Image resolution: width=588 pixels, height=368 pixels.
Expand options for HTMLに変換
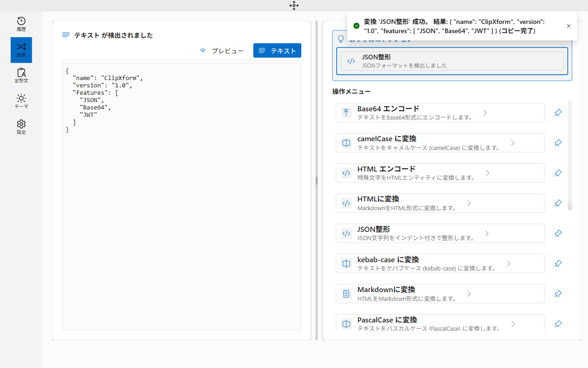coord(469,203)
